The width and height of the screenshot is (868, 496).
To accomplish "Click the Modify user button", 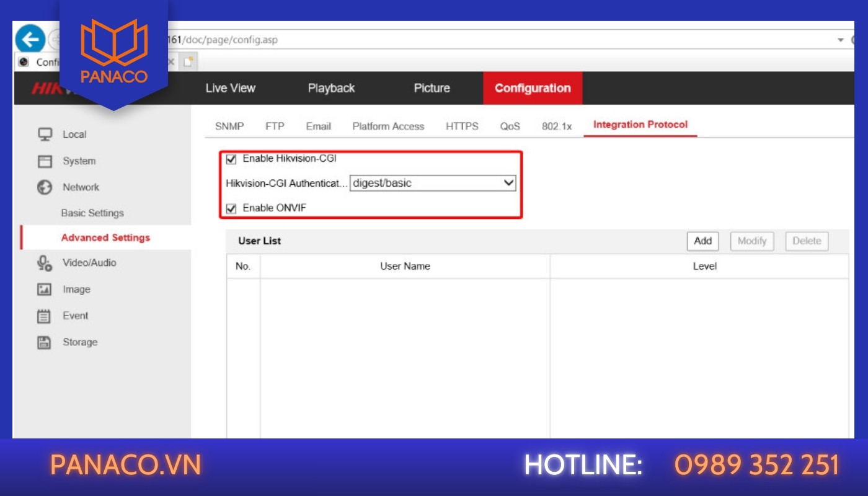I will coord(752,241).
